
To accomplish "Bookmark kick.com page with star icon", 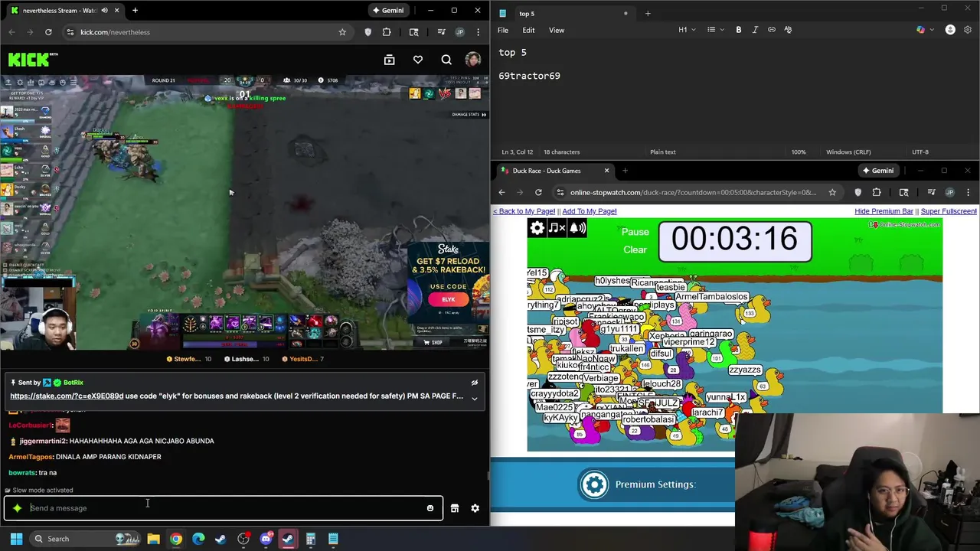I will tap(342, 32).
